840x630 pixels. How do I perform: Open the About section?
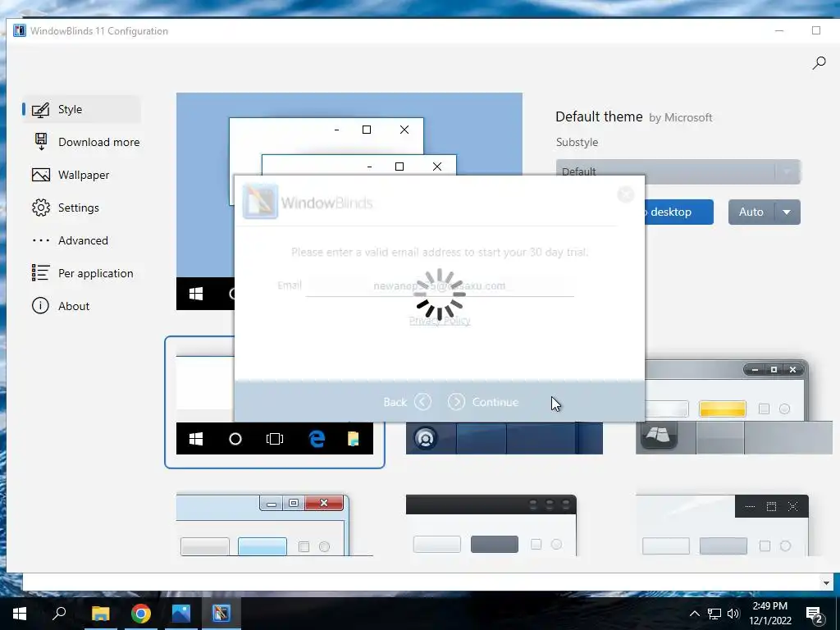[61, 306]
